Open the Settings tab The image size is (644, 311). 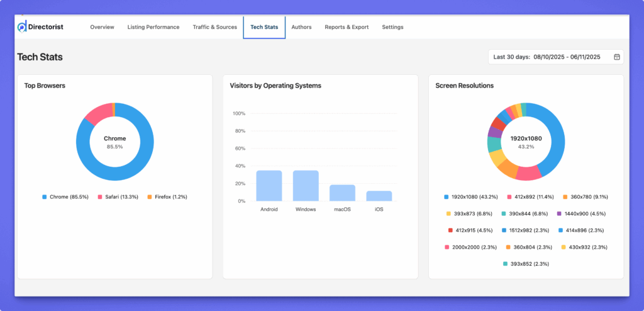(x=392, y=27)
